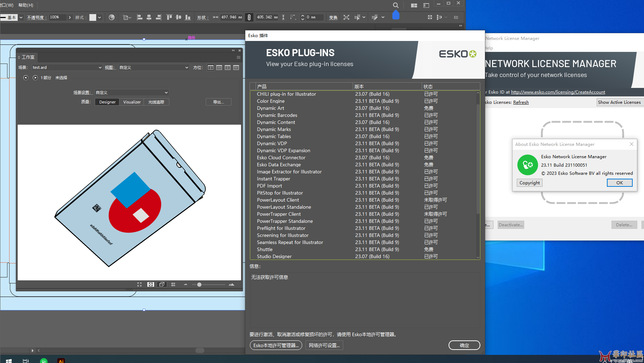Click the 样式 style color swatch
This screenshot has height=363, width=644.
click(x=93, y=17)
